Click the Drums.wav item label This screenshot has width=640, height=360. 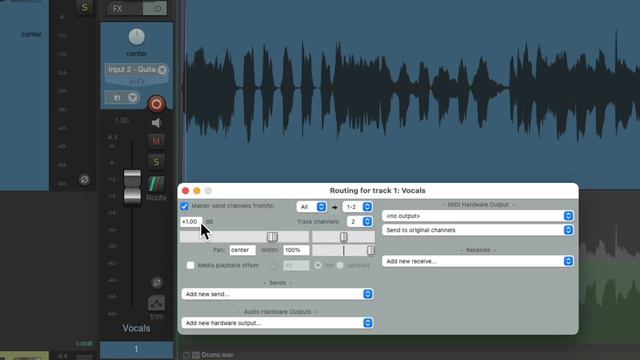pyautogui.click(x=218, y=355)
